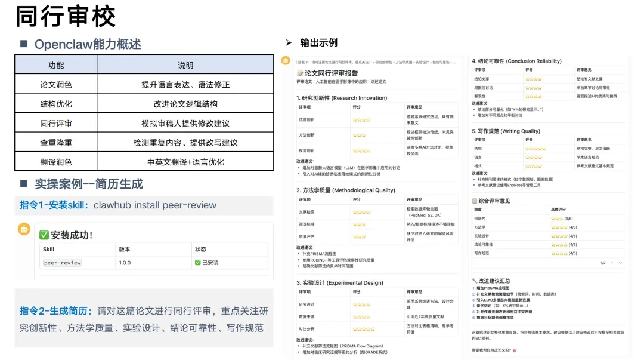Image resolution: width=644 pixels, height=363 pixels.
Task: Click heading 4. 结论可靠性 (Conclusion Reliability)
Action: click(516, 61)
